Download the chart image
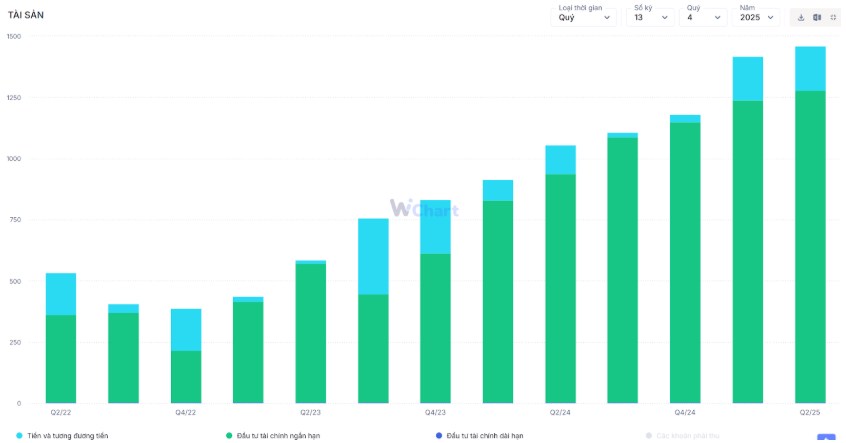 [801, 18]
